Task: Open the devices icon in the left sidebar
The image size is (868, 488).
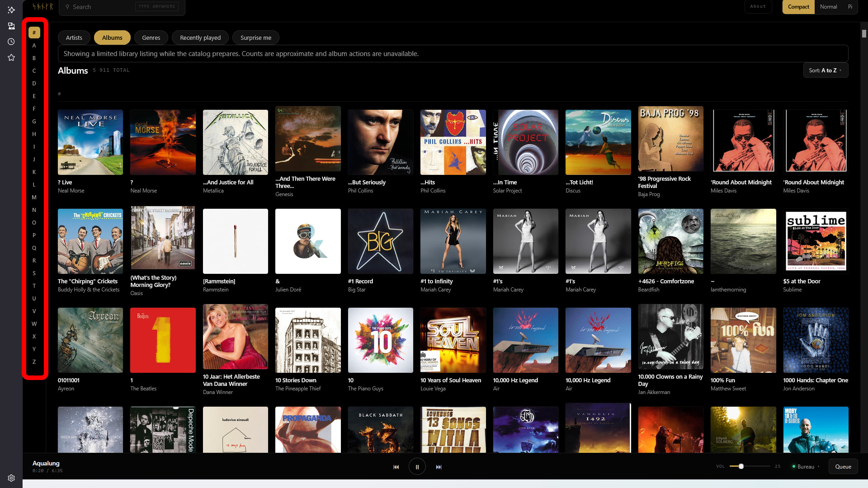Action: click(x=11, y=26)
